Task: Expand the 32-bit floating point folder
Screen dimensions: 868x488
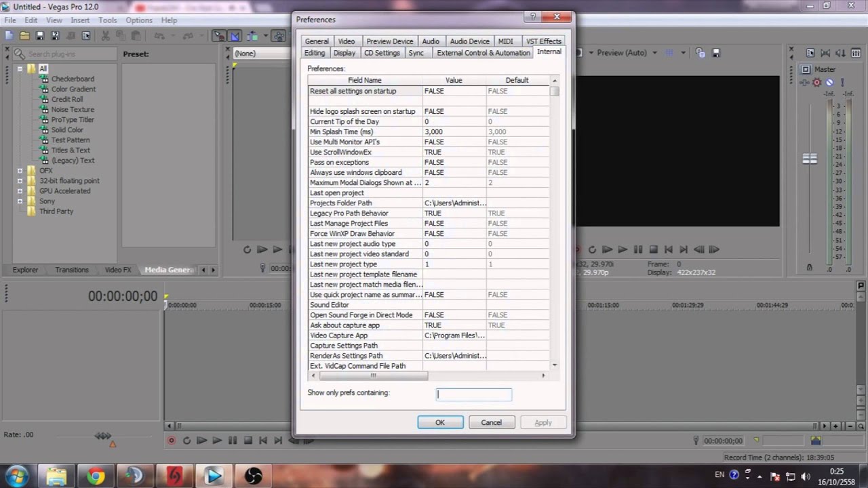Action: (x=20, y=181)
